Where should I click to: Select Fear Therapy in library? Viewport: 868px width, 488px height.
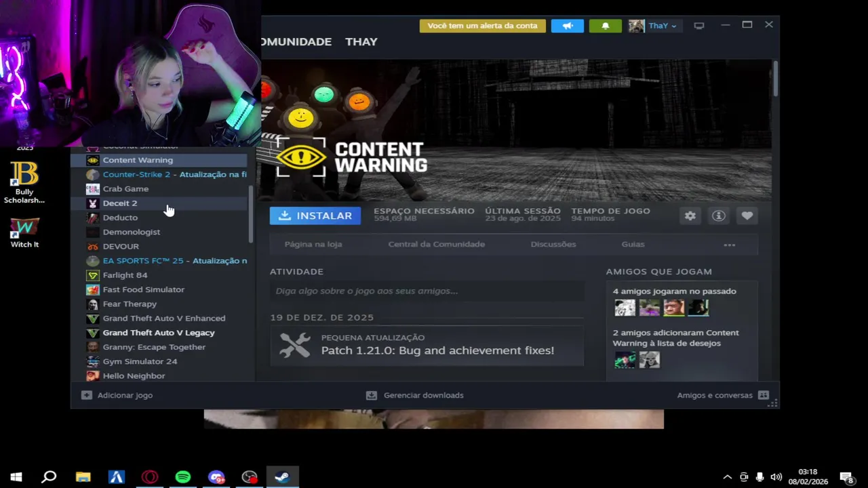pos(159,304)
